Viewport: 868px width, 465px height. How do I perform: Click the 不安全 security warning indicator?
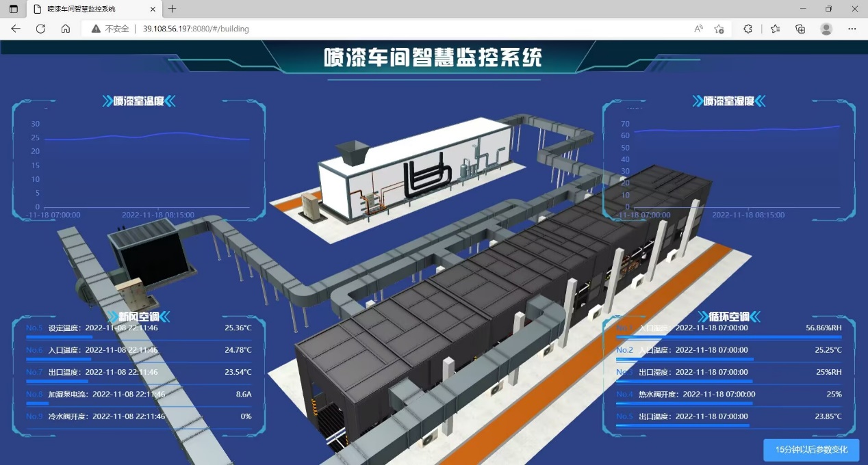click(111, 29)
